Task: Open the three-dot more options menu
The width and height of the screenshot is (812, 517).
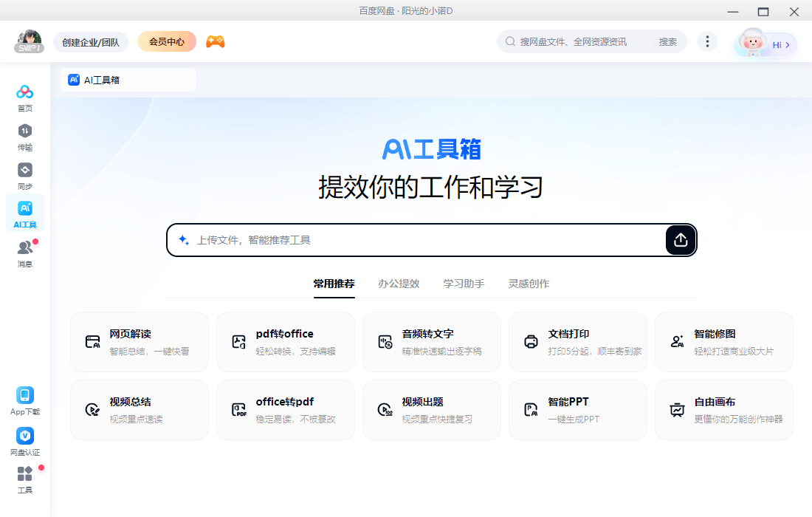Action: click(707, 41)
